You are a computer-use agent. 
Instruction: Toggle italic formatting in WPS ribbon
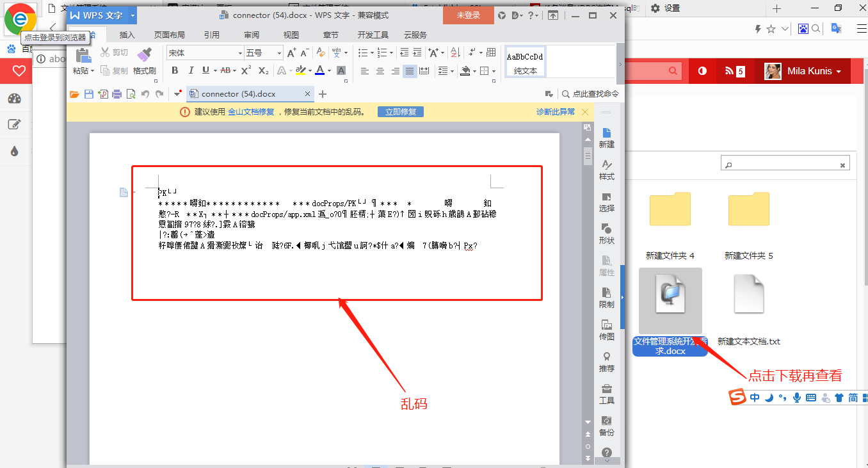click(x=191, y=70)
